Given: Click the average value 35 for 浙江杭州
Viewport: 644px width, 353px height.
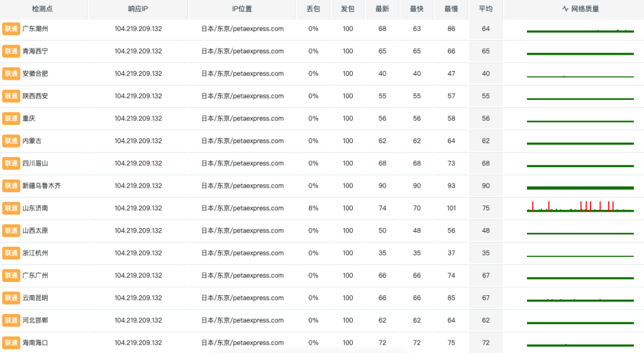Looking at the screenshot, I should pos(486,253).
